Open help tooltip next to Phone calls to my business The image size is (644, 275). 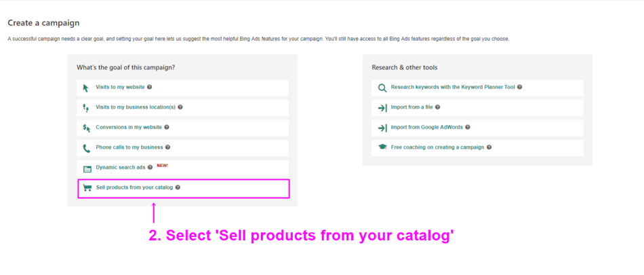(x=167, y=147)
